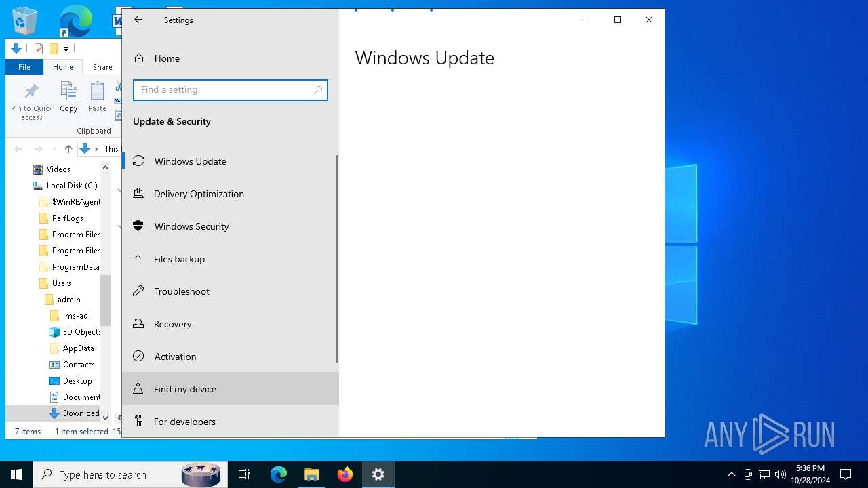Show hidden system tray icons
Viewport: 868px width, 488px height.
point(731,474)
